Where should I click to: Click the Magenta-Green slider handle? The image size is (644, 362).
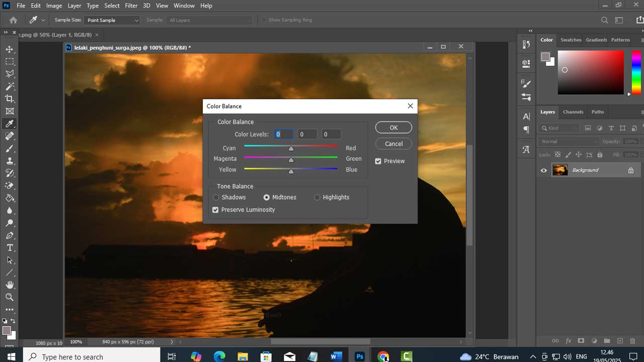click(x=291, y=160)
